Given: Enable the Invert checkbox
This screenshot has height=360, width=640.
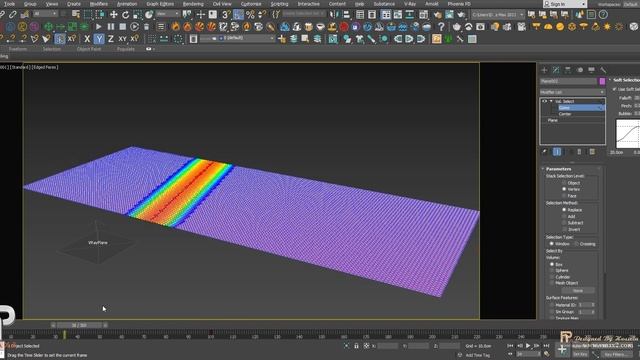Looking at the screenshot, I should [x=564, y=229].
